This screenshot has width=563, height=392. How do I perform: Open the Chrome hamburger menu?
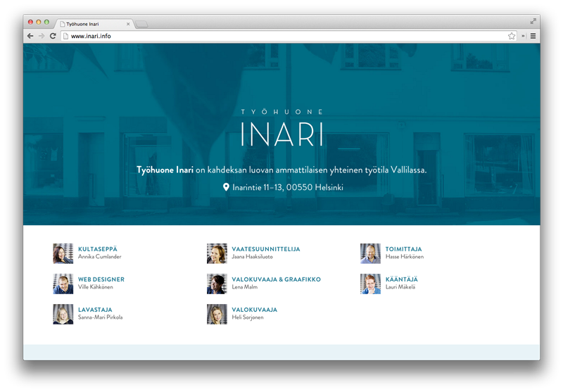click(533, 36)
